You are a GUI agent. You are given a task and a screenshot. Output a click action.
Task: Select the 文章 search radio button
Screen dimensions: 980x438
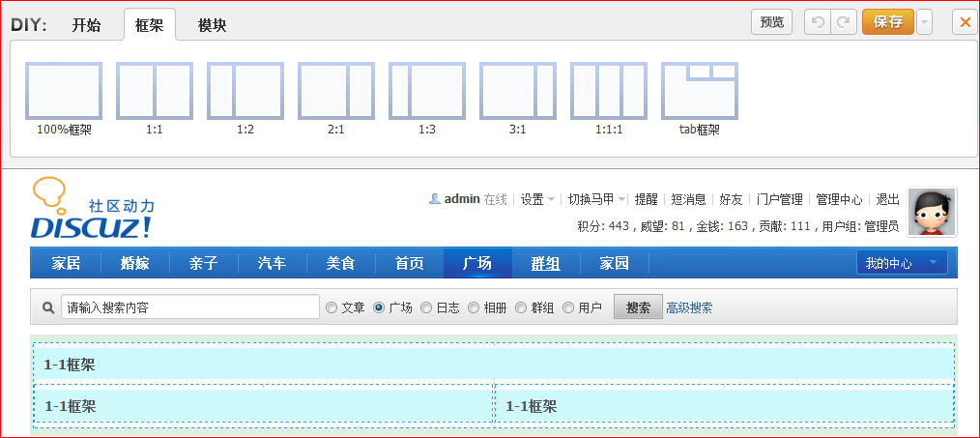(x=331, y=308)
